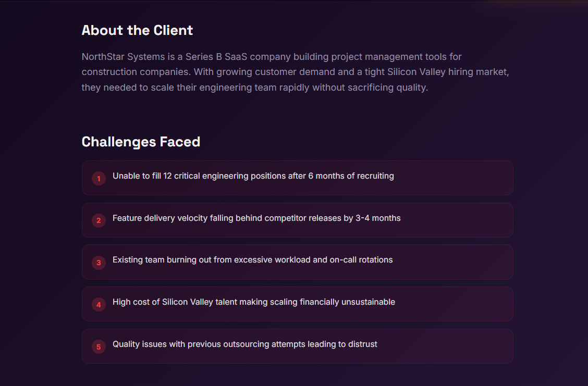Click the red number 2 badge
Screen dimensions: 588x386
click(x=99, y=220)
